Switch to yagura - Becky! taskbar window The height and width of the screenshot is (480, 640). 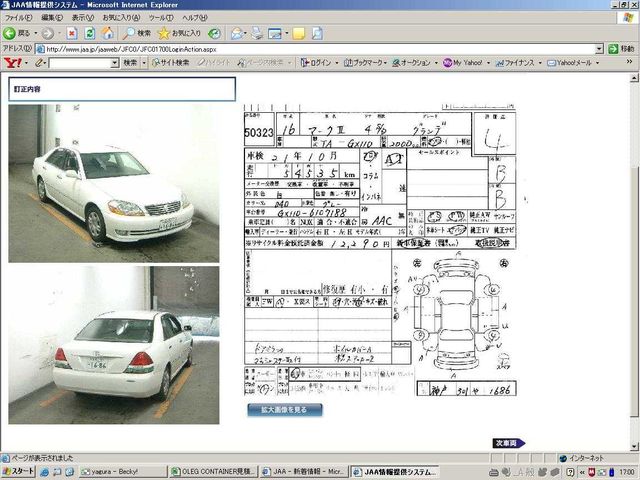click(x=122, y=472)
